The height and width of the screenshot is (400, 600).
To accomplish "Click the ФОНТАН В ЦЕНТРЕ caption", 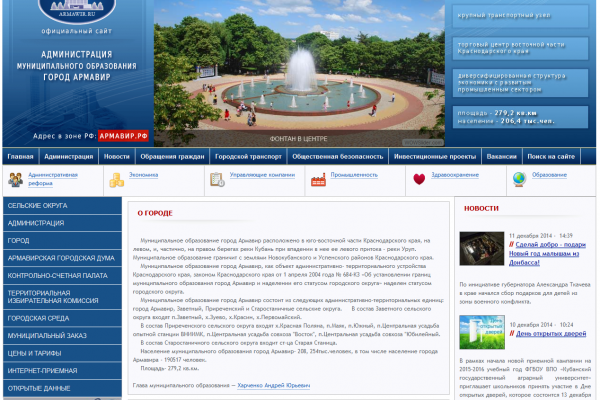I will [298, 139].
